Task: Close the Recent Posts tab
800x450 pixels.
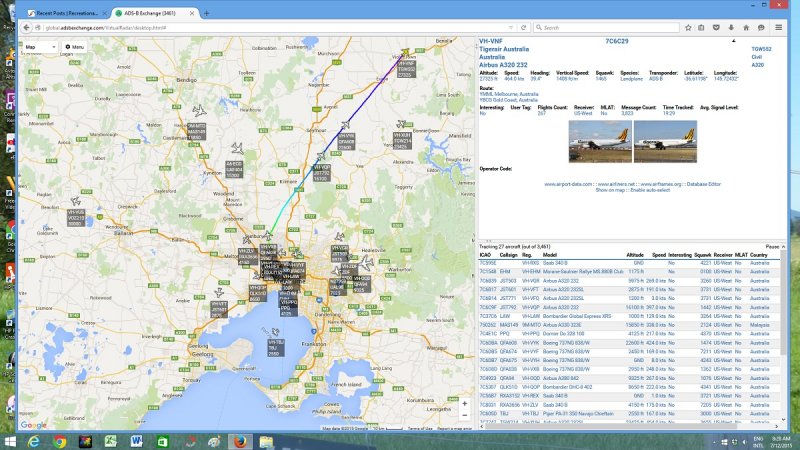Action: click(105, 13)
